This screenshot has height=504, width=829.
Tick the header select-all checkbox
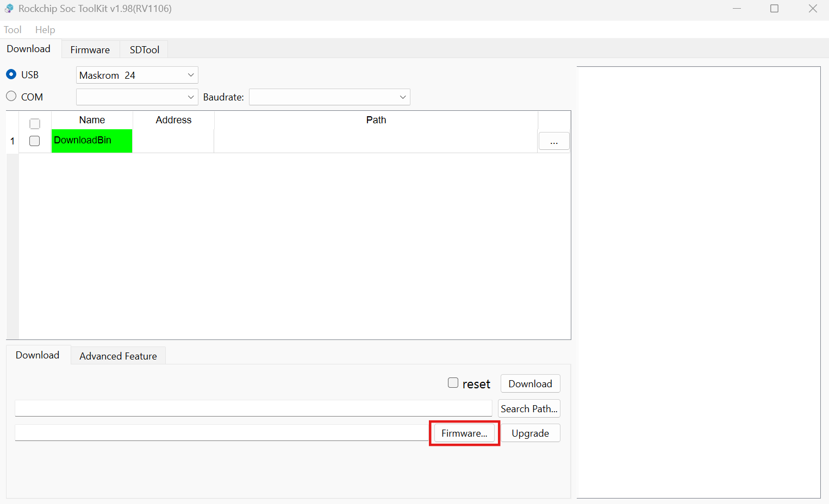point(35,123)
